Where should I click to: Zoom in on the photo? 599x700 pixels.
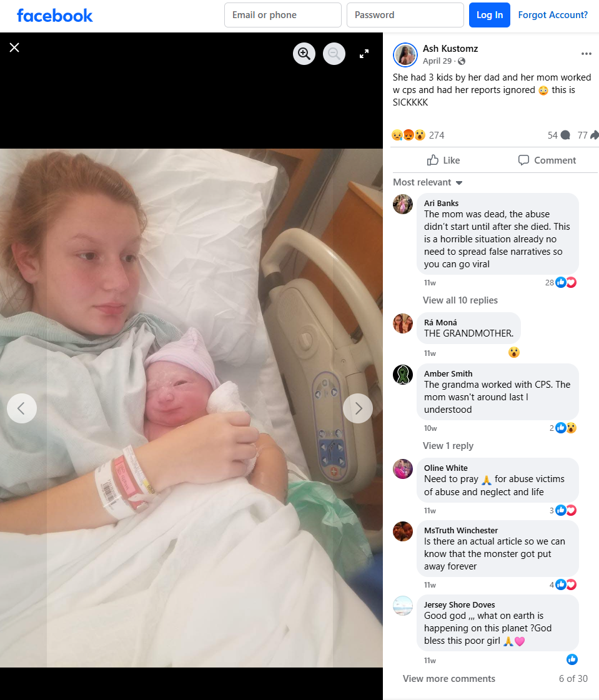click(304, 54)
